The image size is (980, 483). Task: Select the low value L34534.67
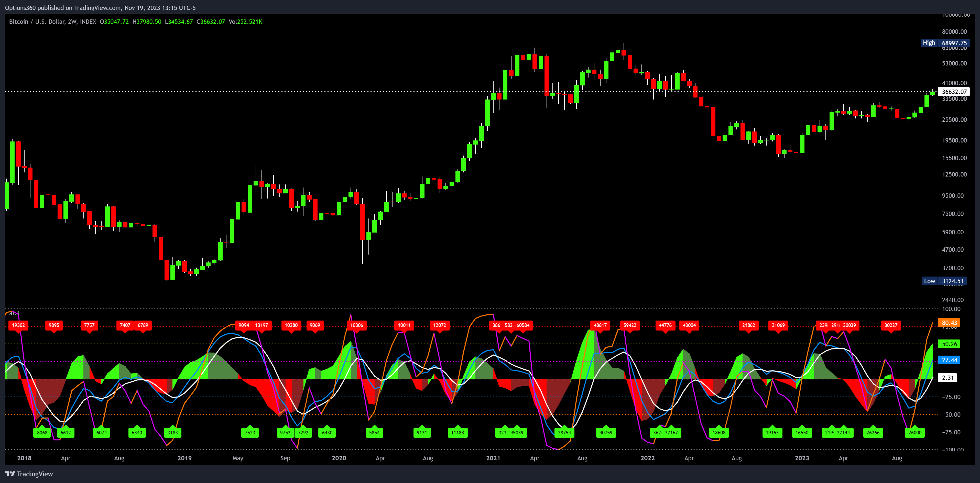[x=179, y=22]
